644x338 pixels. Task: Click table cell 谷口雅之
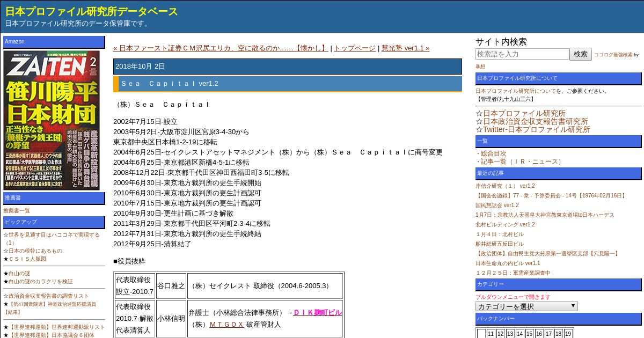click(171, 286)
